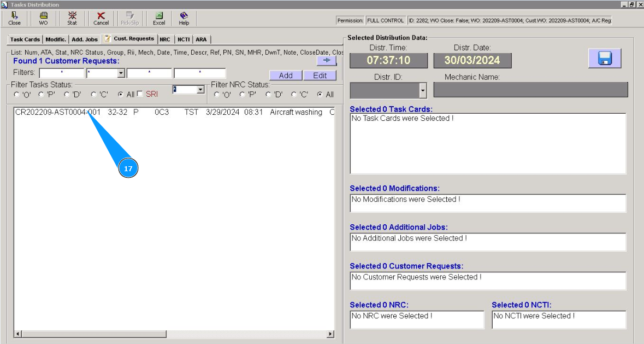Click the 'Aircraft washing' description text
Image resolution: width=644 pixels, height=344 pixels.
pos(296,112)
